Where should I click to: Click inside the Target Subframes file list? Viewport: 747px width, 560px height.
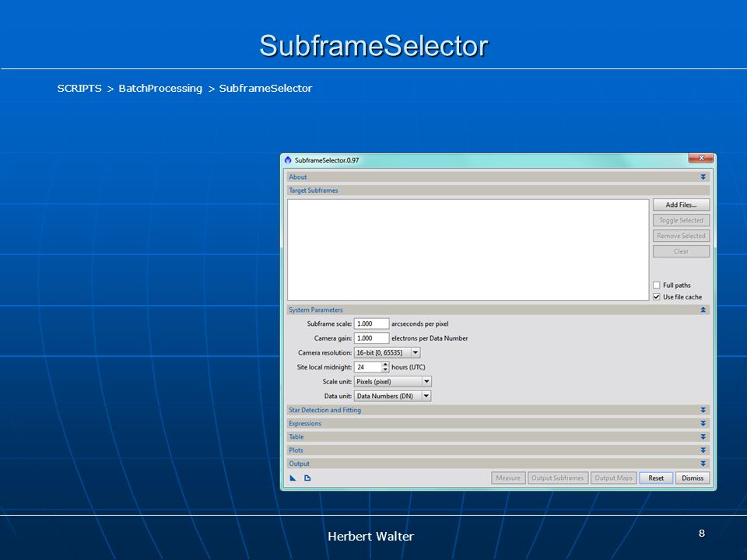click(x=468, y=250)
